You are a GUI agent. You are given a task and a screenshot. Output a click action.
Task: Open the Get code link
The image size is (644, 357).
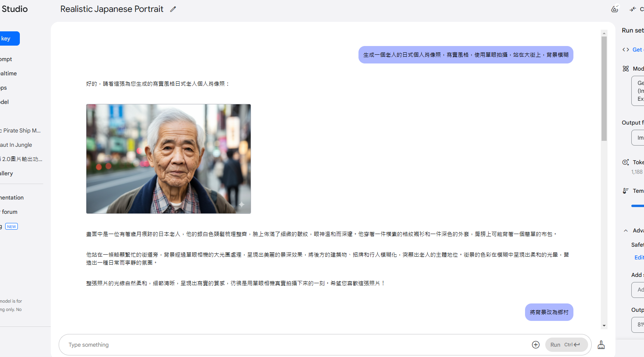coord(638,50)
